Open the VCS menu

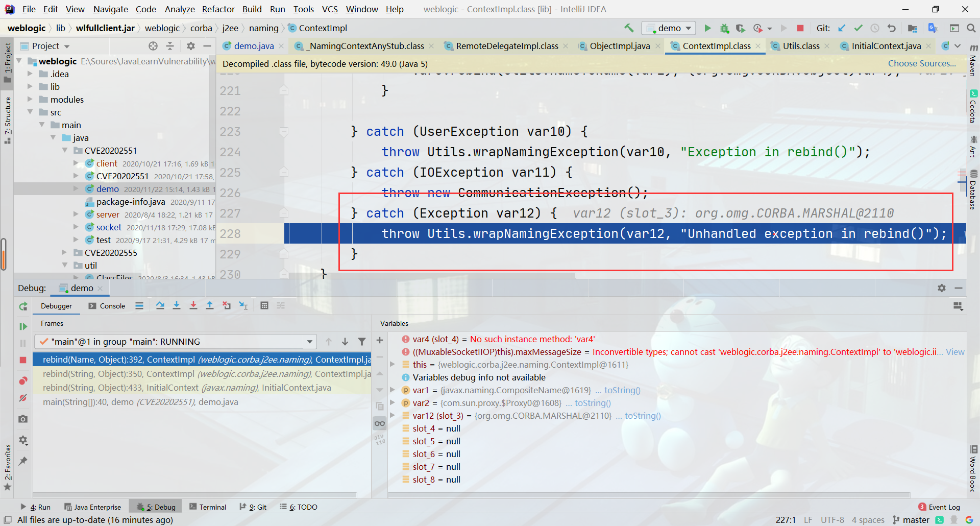(x=330, y=9)
